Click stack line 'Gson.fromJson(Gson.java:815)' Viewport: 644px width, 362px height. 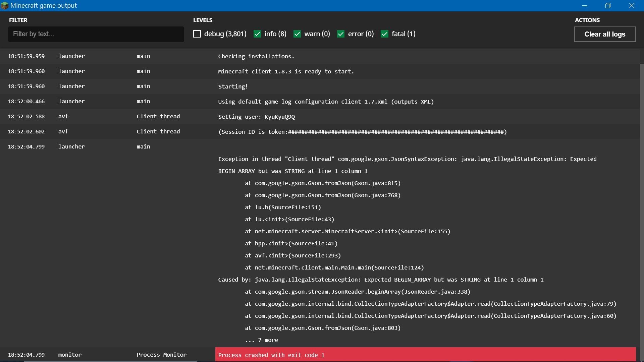click(323, 183)
